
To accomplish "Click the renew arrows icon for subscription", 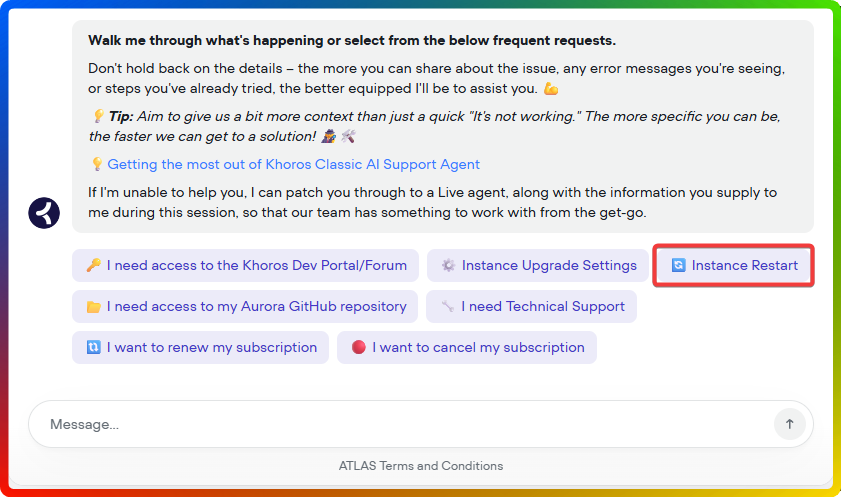I will pos(93,347).
